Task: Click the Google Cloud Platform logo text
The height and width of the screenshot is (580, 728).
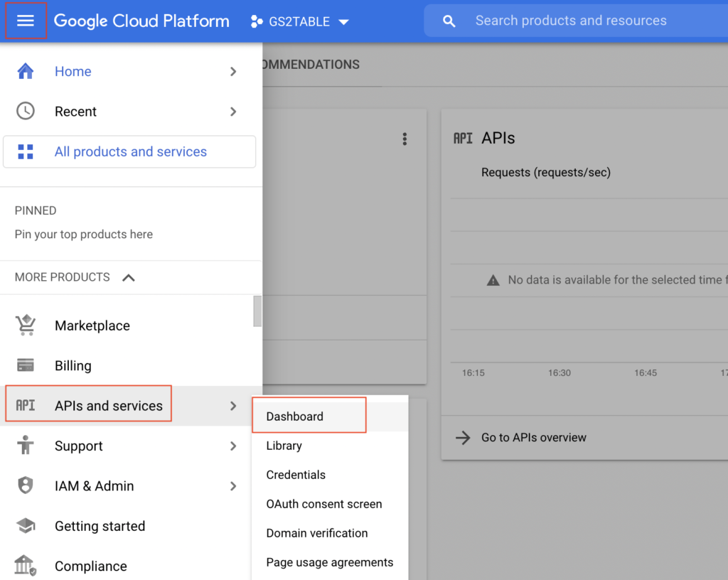Action: [141, 21]
